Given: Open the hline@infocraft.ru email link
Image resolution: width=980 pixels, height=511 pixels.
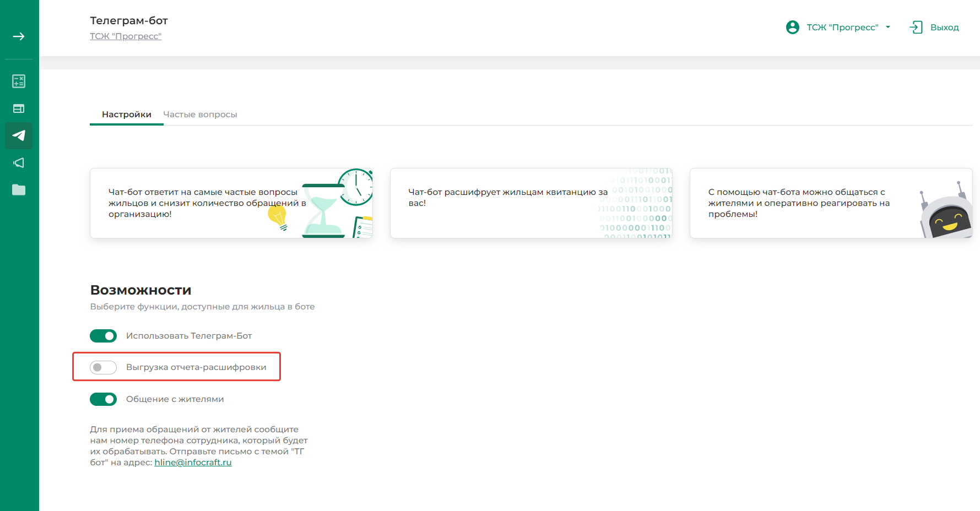Looking at the screenshot, I should coord(193,463).
